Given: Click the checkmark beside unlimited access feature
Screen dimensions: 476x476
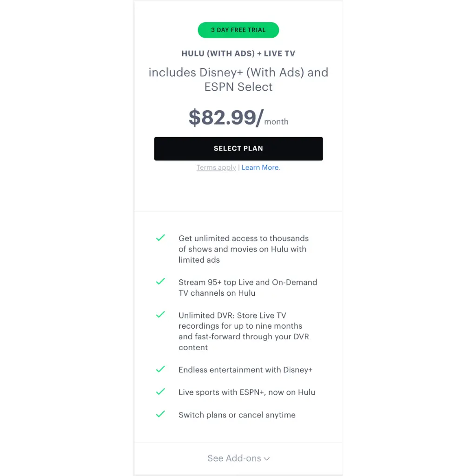Looking at the screenshot, I should [160, 238].
